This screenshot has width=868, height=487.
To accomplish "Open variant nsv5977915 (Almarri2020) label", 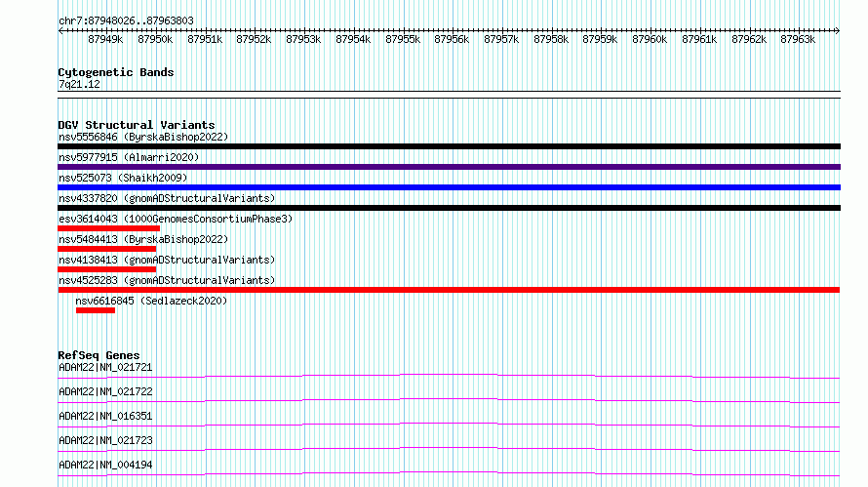I will (129, 157).
